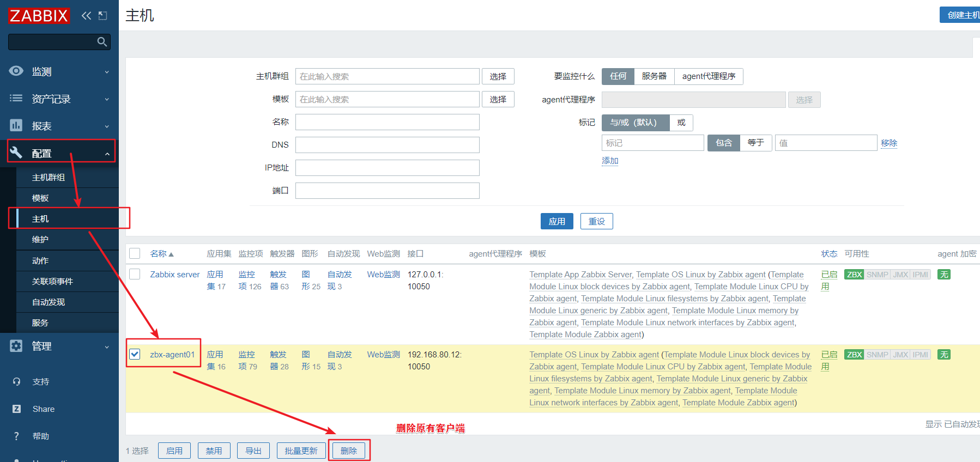Viewport: 980px width, 462px height.
Task: Reset the filter with 重设
Action: pos(597,221)
